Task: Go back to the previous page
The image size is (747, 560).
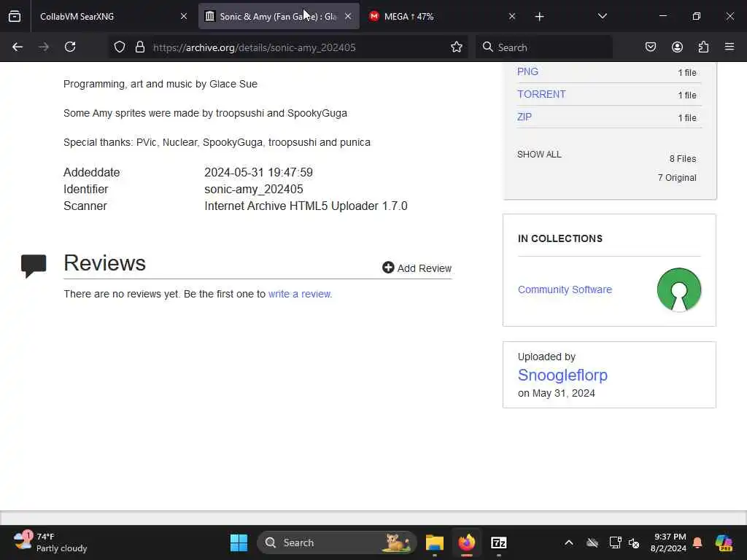Action: (18, 47)
